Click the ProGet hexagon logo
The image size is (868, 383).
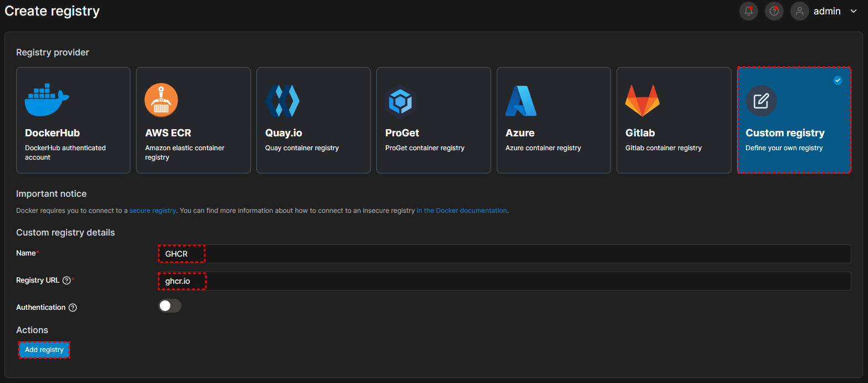(x=400, y=102)
